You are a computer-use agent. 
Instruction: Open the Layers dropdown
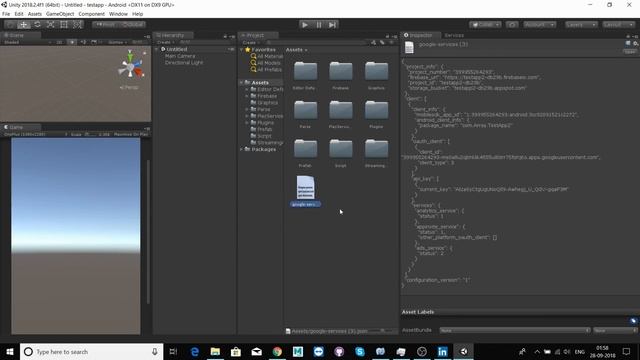point(581,24)
